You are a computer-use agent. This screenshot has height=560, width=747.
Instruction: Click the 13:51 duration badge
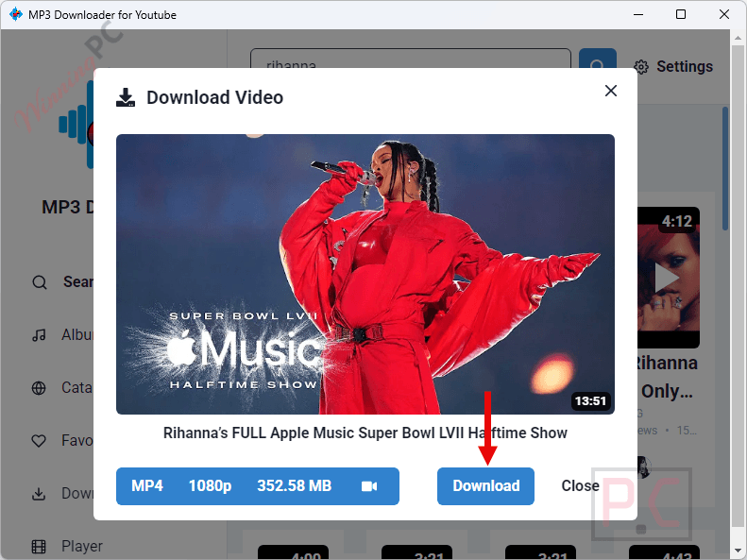[x=590, y=401]
